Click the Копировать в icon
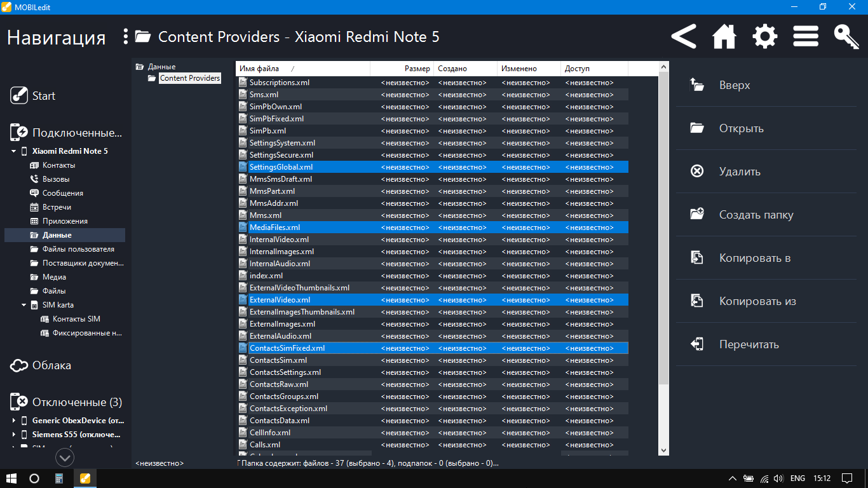 tap(697, 257)
